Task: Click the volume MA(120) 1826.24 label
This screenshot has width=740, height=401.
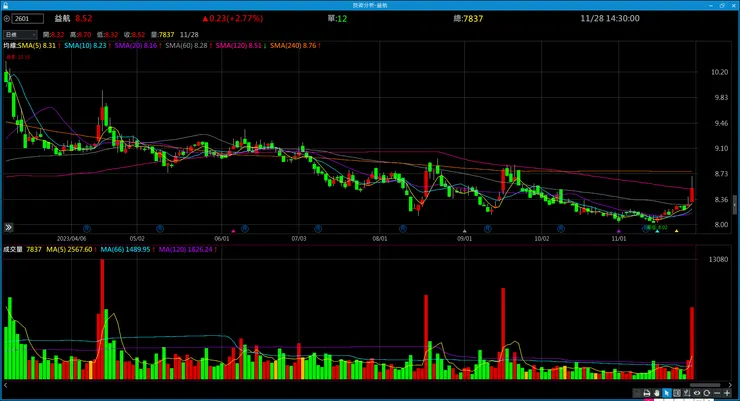Action: pos(186,249)
